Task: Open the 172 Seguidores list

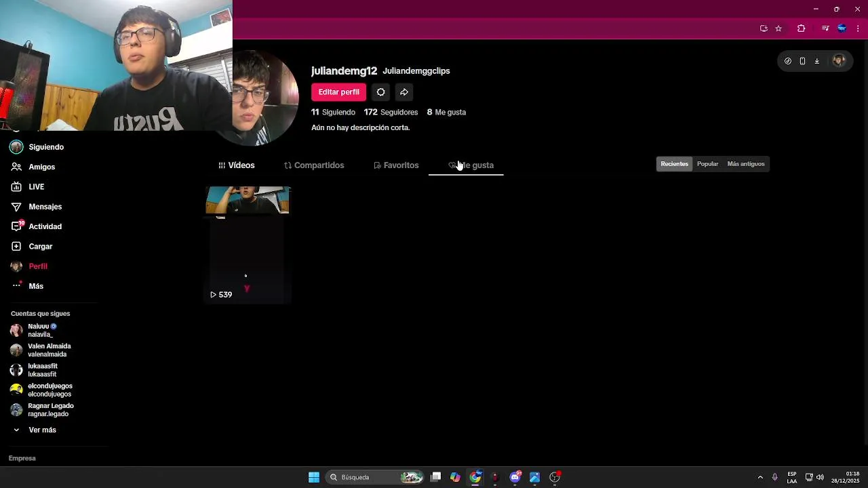Action: 391,113
